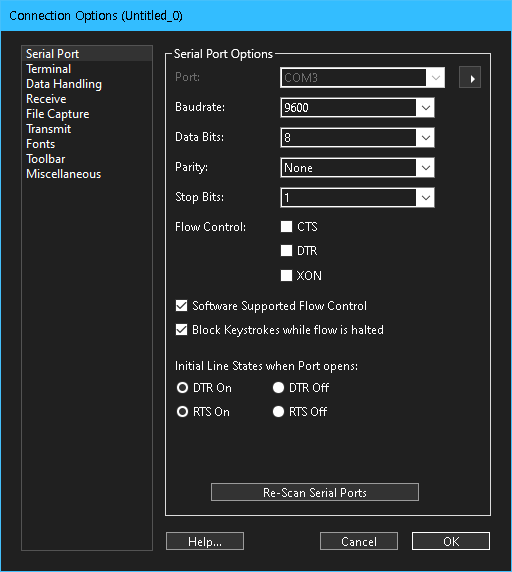Uncheck Software Supported Flow Control

pos(182,306)
